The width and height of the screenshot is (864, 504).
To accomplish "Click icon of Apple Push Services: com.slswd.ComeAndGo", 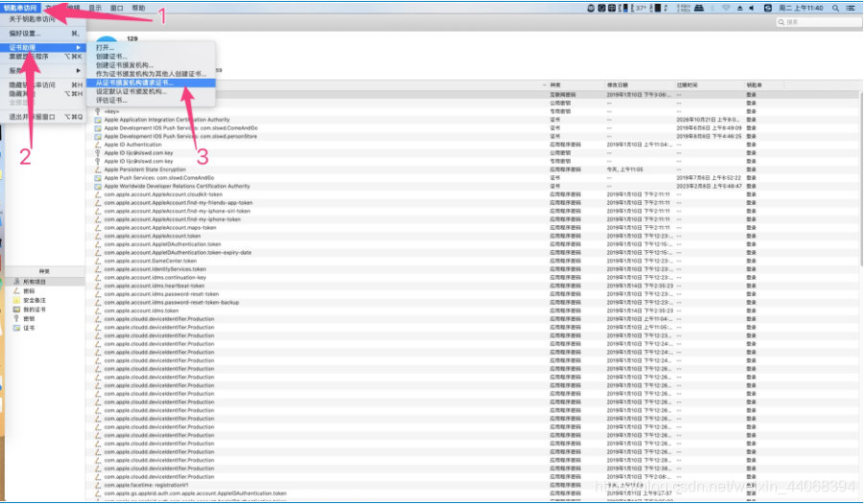I will pos(98,178).
